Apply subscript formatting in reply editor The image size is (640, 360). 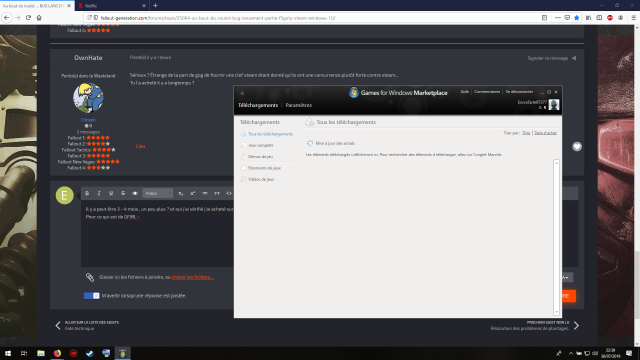[180, 193]
